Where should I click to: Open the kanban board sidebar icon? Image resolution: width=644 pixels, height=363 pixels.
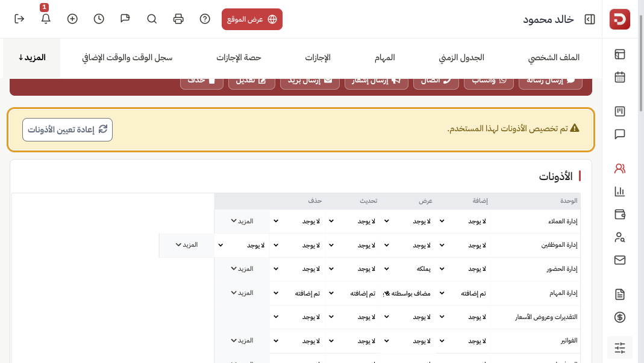[620, 111]
